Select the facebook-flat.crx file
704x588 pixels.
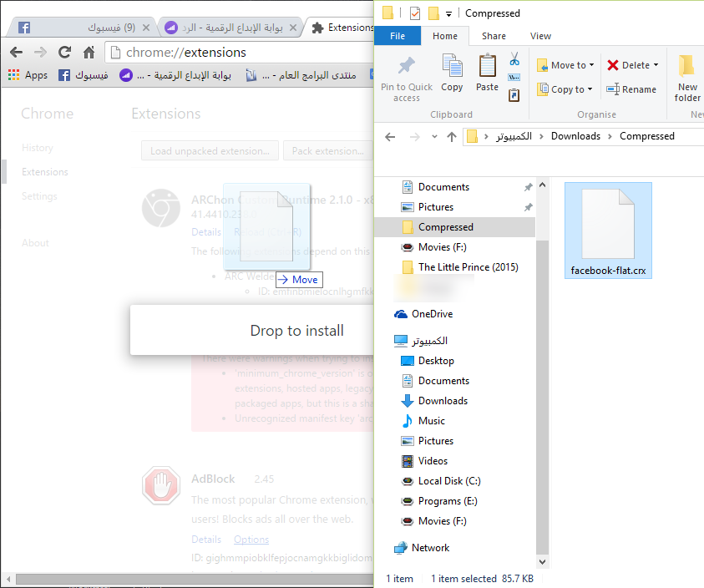608,231
